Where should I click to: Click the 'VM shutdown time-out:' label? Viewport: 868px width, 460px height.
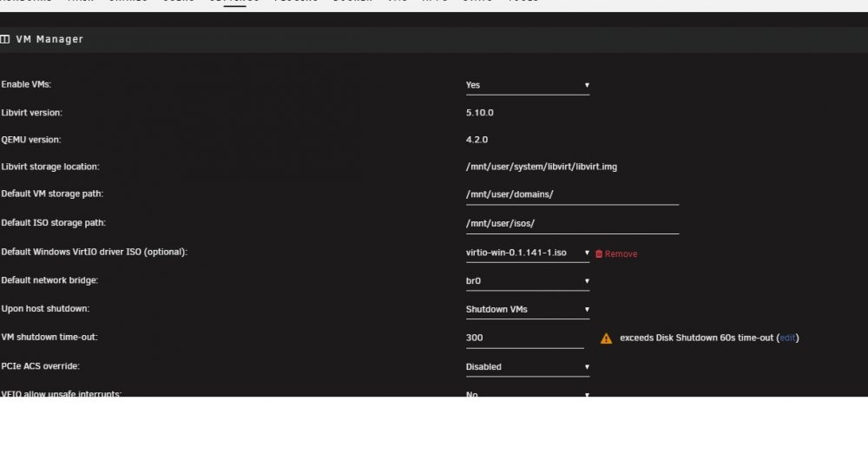49,337
